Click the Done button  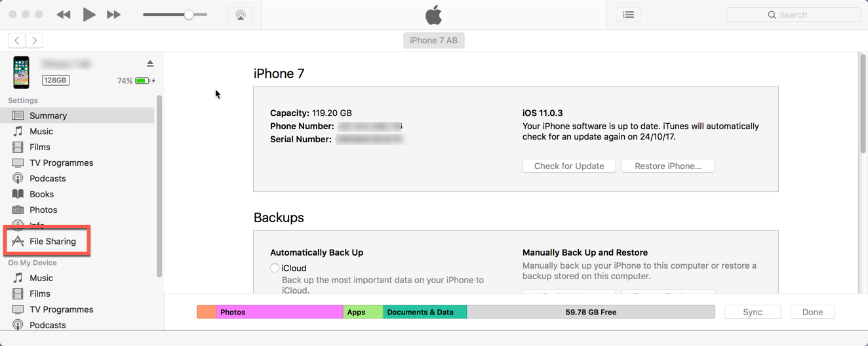click(x=812, y=312)
